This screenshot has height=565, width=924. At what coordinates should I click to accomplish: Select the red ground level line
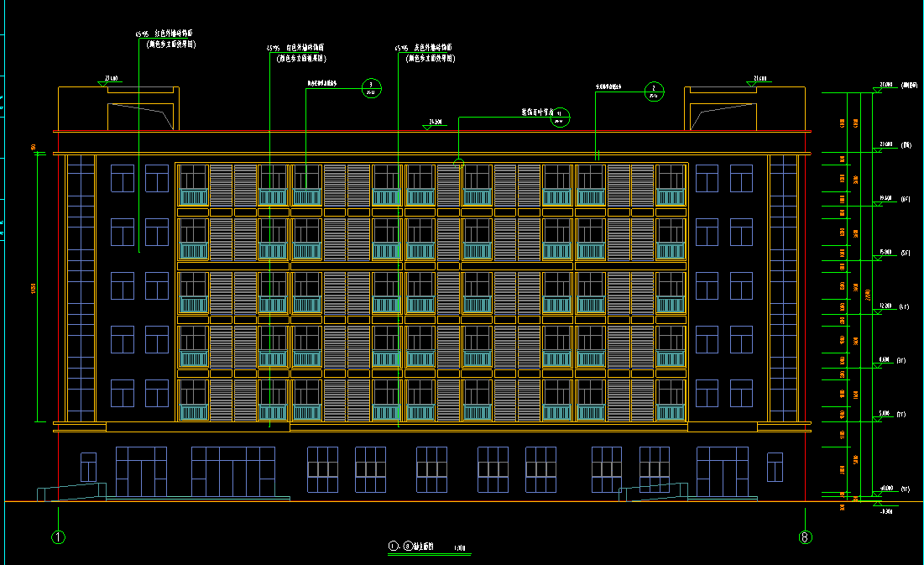(x=420, y=502)
